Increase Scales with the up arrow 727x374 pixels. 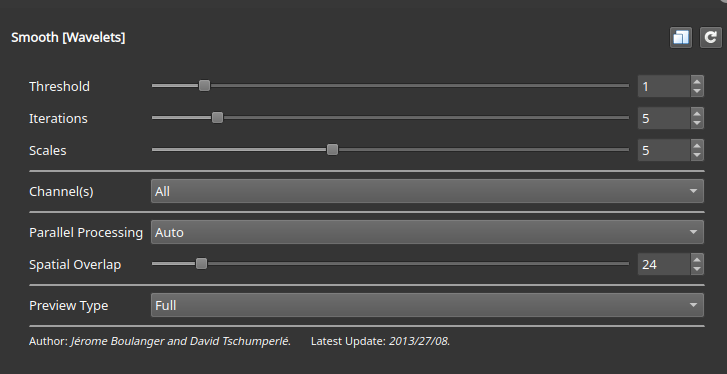pyautogui.click(x=696, y=145)
